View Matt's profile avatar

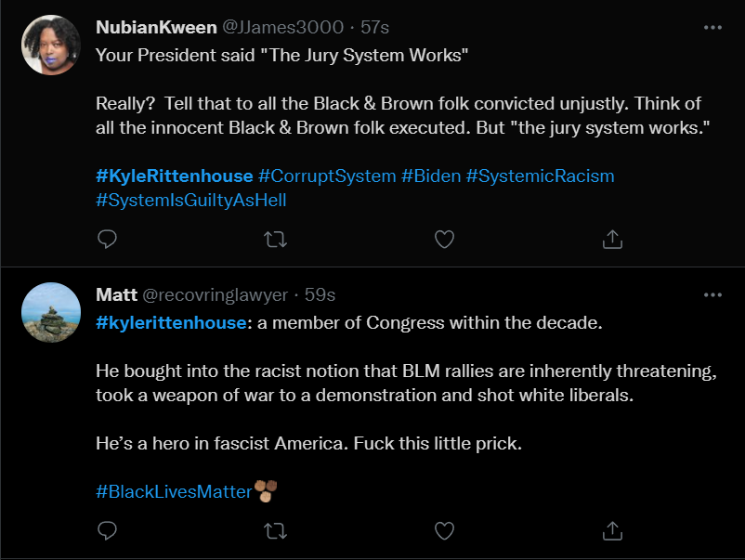(51, 312)
